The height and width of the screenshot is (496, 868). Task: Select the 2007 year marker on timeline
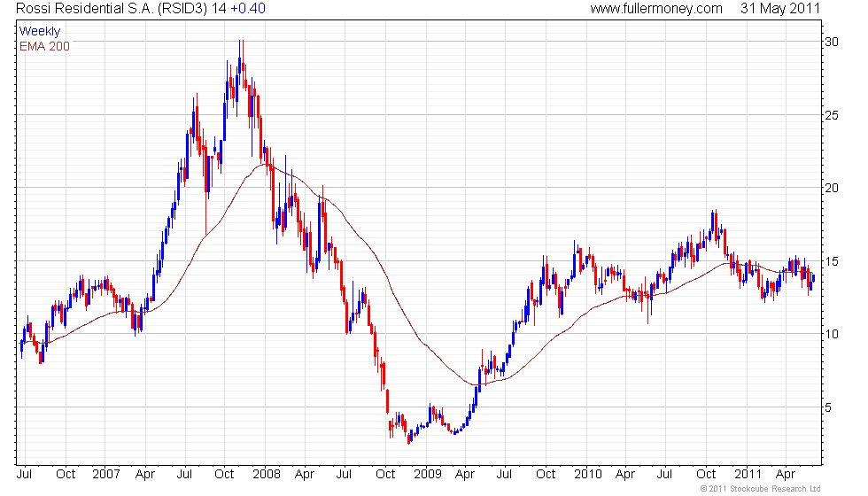tap(105, 475)
